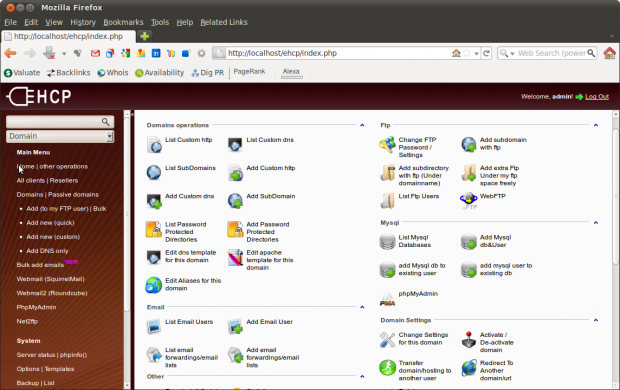Open the Domain dropdown in sidebar

[x=60, y=136]
